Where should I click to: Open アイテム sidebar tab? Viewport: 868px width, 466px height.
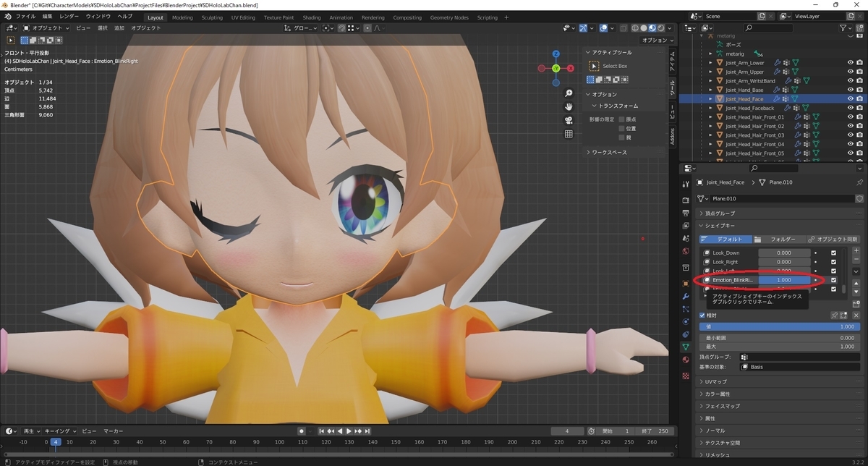click(x=672, y=62)
